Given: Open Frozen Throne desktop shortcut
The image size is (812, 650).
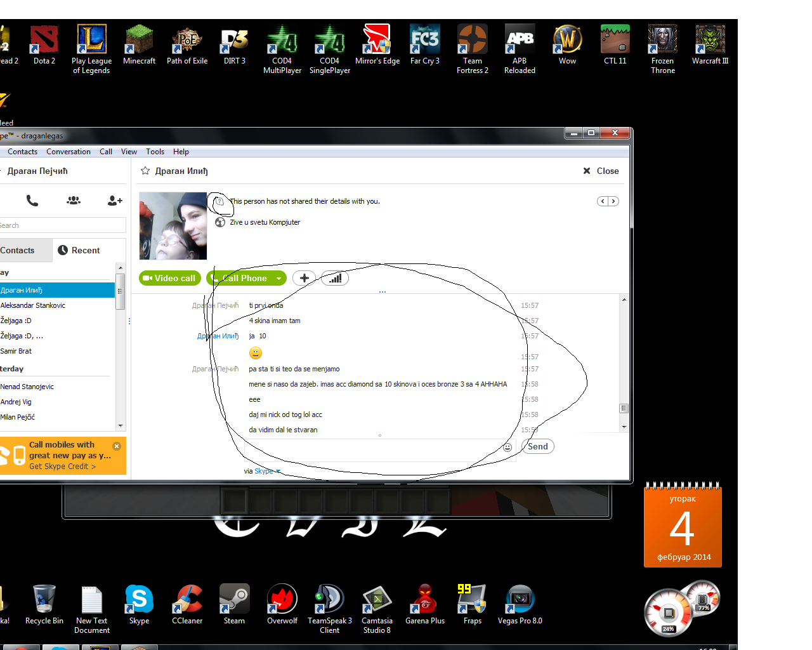Looking at the screenshot, I should pyautogui.click(x=662, y=49).
